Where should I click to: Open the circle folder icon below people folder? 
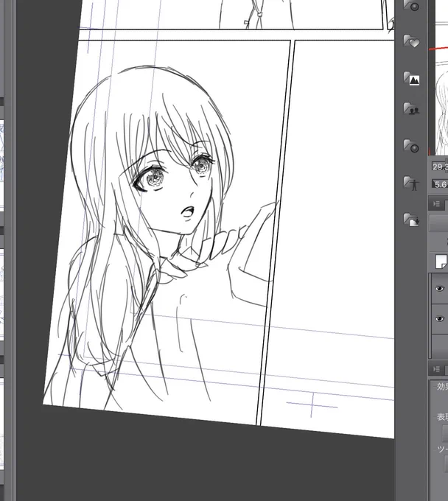[411, 146]
